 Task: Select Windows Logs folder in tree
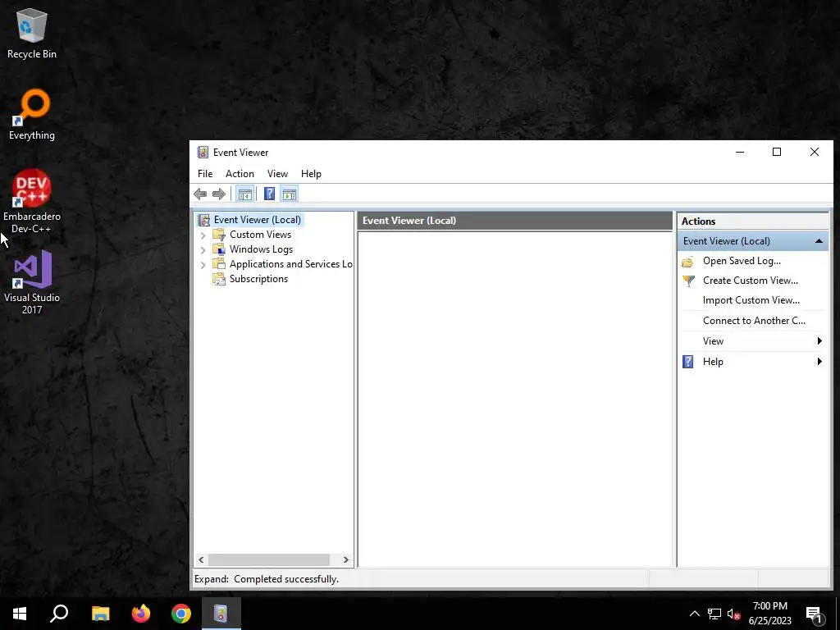pyautogui.click(x=261, y=249)
